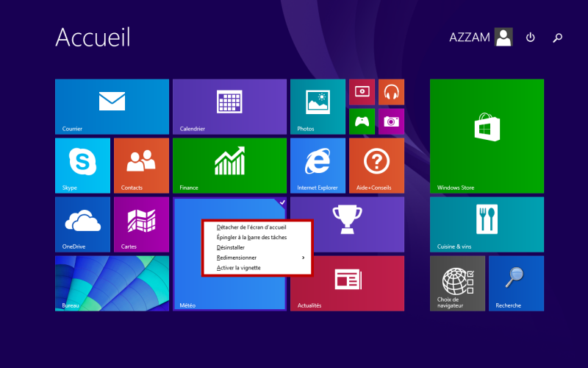The width and height of the screenshot is (588, 368).
Task: Launch the Video app small tile
Action: 362,92
